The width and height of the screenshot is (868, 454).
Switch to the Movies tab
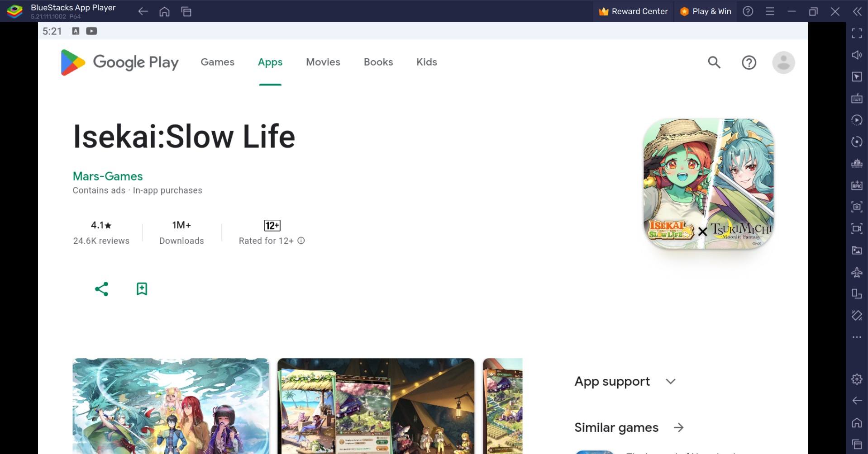(x=323, y=62)
